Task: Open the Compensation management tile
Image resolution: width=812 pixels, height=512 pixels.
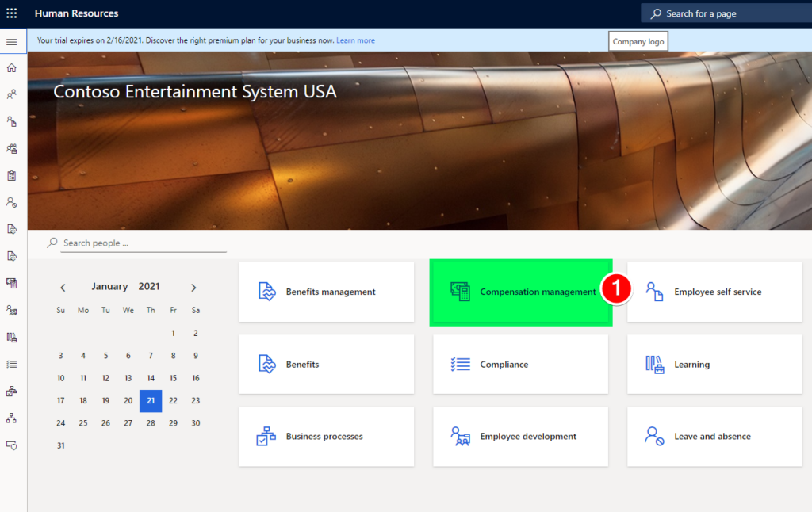Action: point(521,292)
